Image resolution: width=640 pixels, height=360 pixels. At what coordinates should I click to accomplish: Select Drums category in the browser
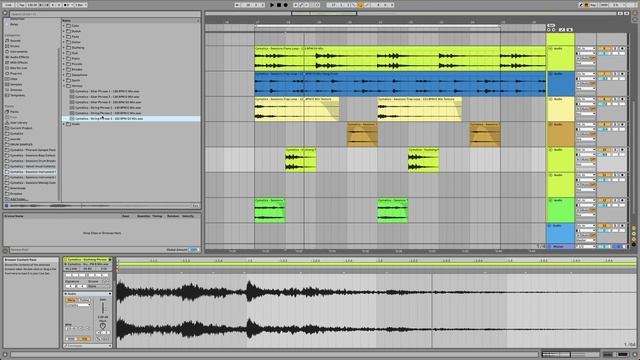click(x=15, y=46)
